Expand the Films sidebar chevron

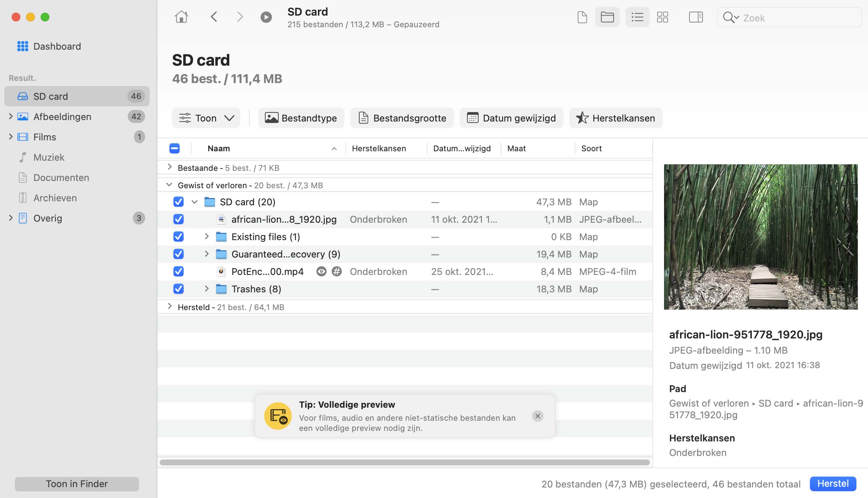(11, 137)
